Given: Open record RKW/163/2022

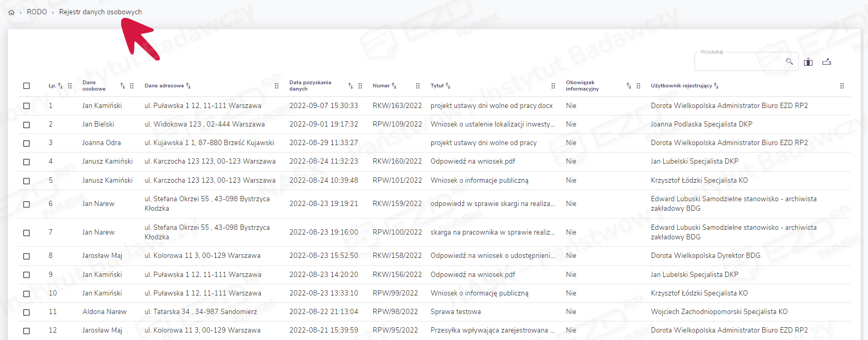Looking at the screenshot, I should (x=397, y=106).
